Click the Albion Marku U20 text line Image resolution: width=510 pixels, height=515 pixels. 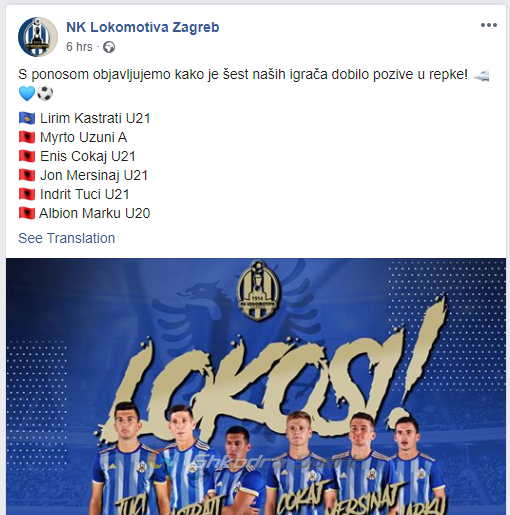click(95, 213)
